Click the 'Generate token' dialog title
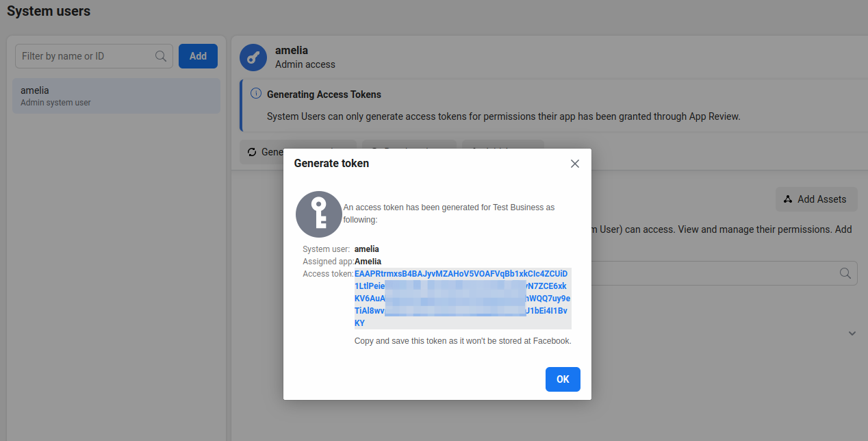This screenshot has height=441, width=868. (x=331, y=163)
